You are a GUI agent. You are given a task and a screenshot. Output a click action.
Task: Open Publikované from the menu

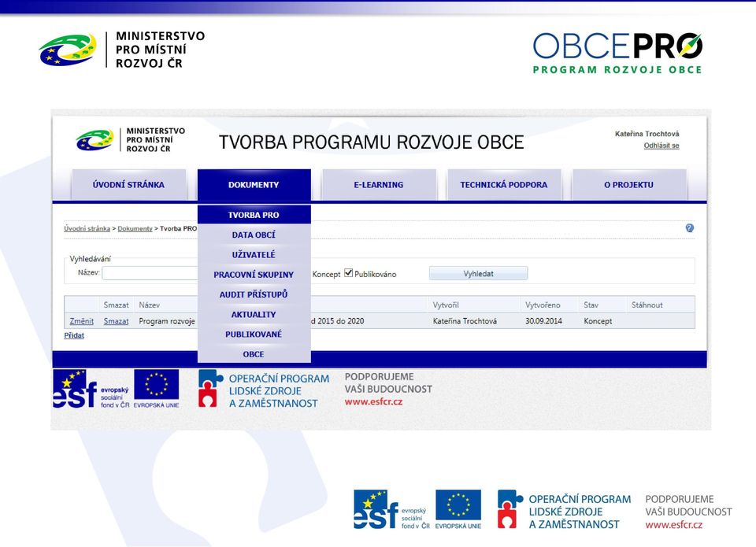point(254,334)
